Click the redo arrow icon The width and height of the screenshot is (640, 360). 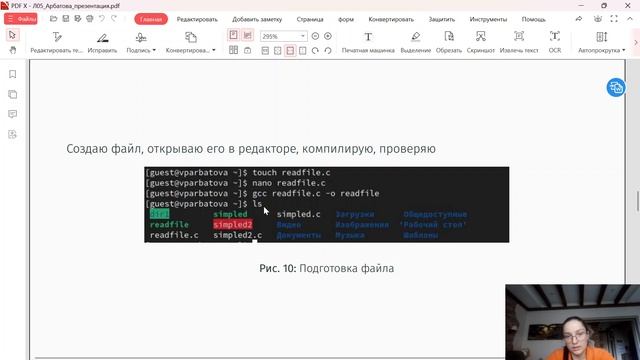click(114, 19)
